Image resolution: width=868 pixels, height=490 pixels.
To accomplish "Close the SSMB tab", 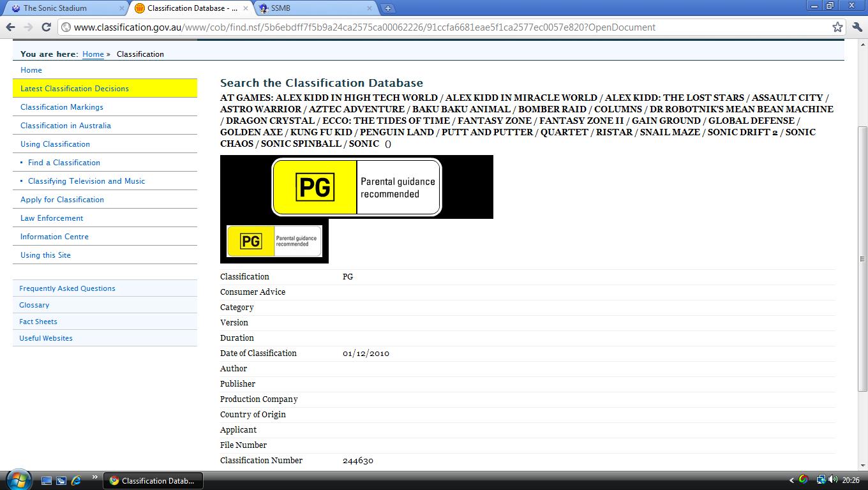I will tap(370, 8).
